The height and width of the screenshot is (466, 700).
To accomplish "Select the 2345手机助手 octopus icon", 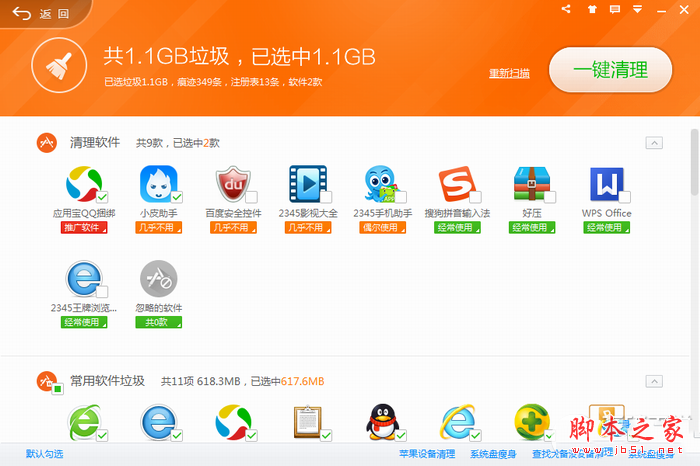I will pyautogui.click(x=383, y=184).
